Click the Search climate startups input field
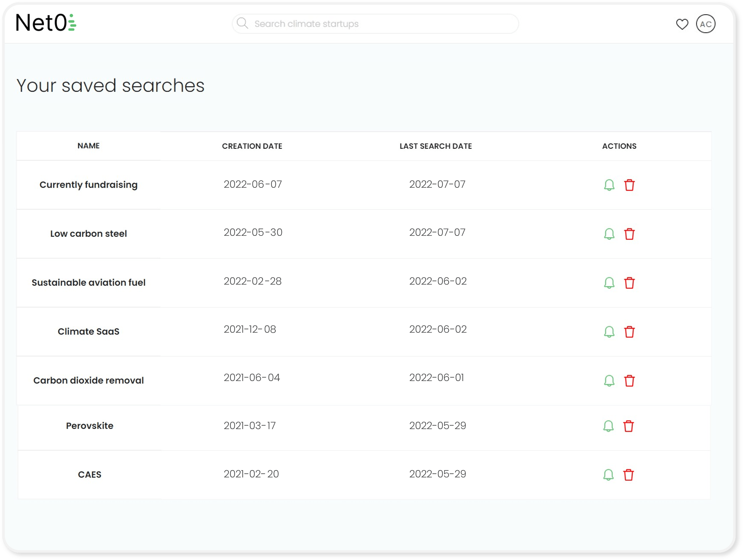The width and height of the screenshot is (743, 560). (369, 23)
